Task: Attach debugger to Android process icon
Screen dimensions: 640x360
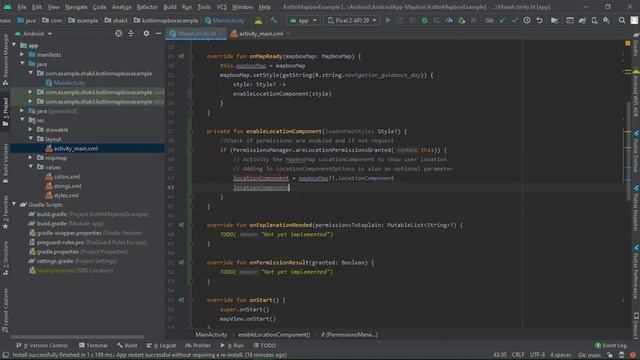Action: [x=462, y=20]
